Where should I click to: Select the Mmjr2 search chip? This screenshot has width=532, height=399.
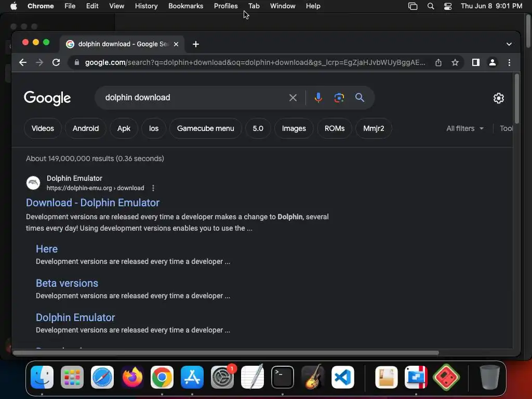point(374,129)
